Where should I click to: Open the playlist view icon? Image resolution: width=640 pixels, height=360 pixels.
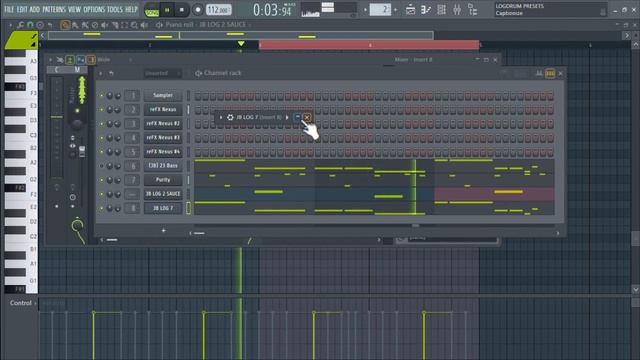(x=410, y=10)
